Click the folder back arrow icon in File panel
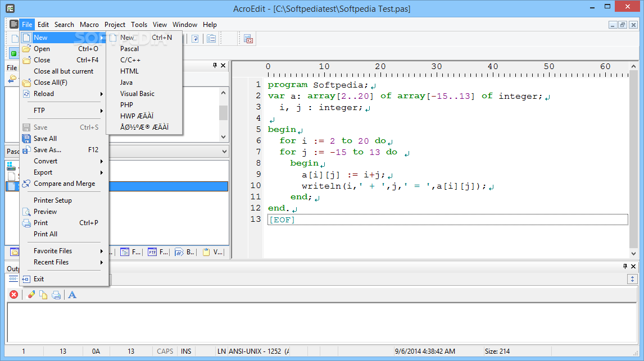 (x=12, y=79)
